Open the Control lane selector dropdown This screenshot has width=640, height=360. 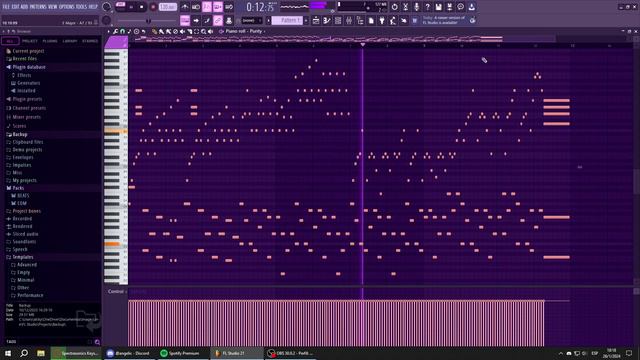(117, 291)
